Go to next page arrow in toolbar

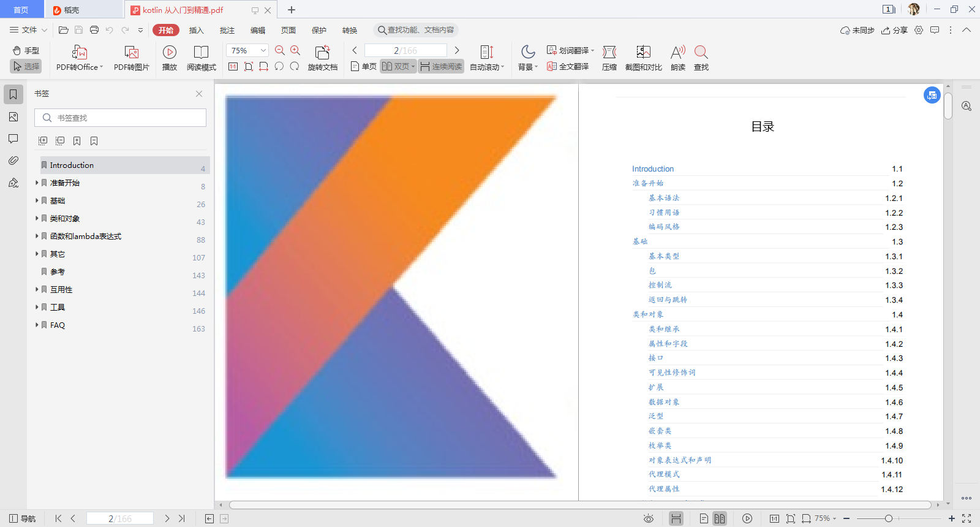tap(457, 50)
